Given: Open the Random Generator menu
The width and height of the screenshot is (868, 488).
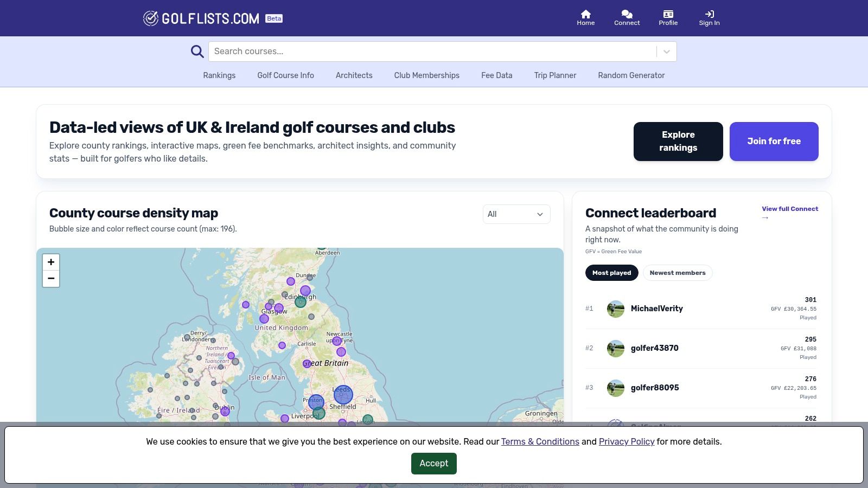Looking at the screenshot, I should (x=631, y=75).
